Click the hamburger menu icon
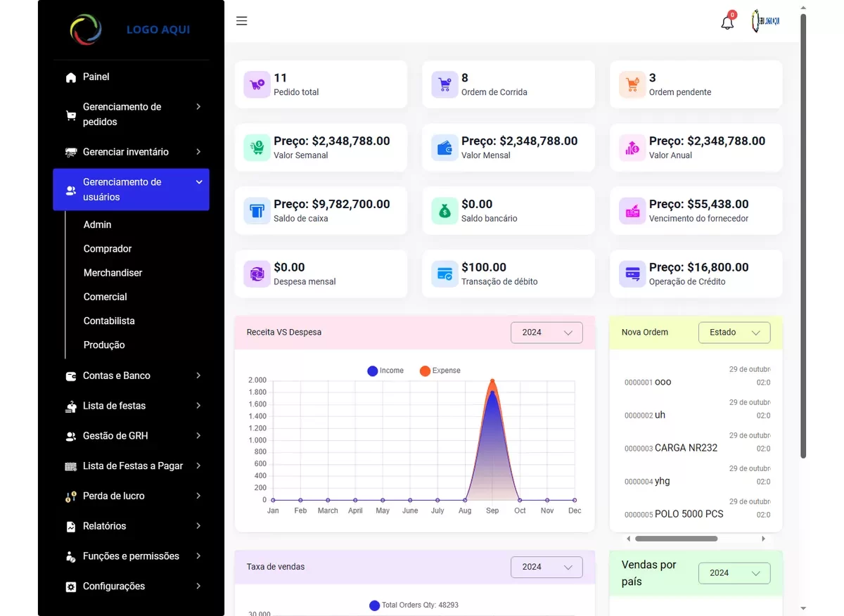 [241, 21]
